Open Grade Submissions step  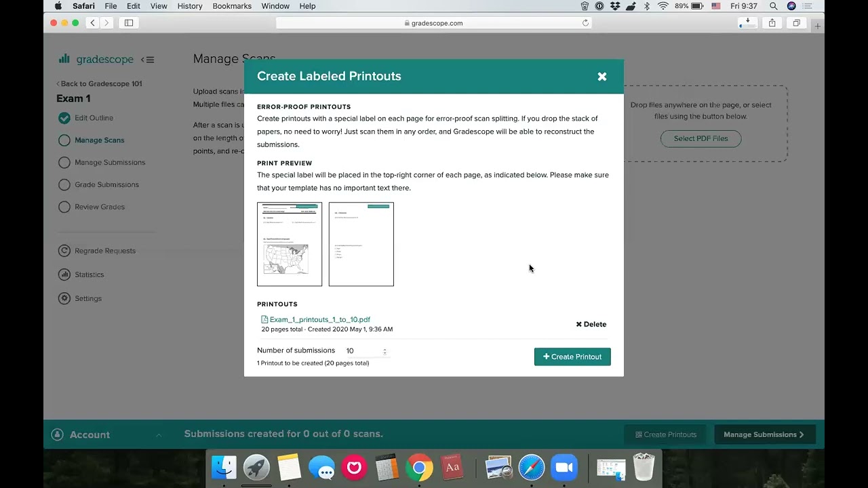[106, 184]
